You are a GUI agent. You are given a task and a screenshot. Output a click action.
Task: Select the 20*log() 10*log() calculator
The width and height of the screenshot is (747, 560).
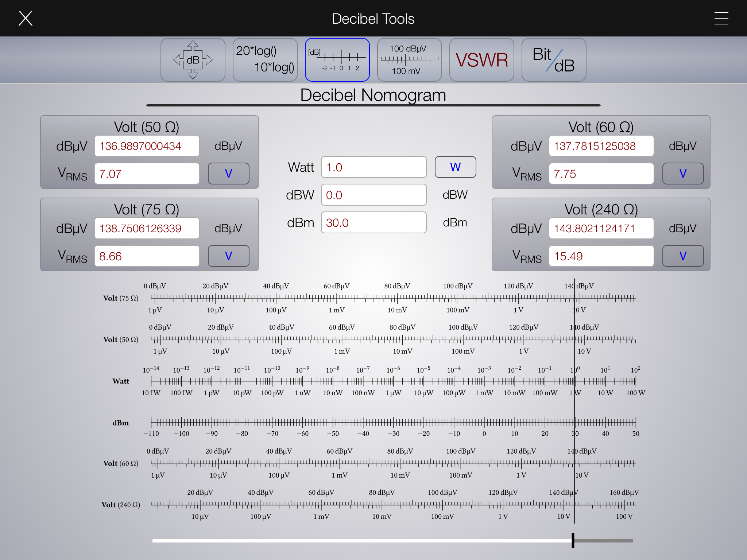coord(265,60)
